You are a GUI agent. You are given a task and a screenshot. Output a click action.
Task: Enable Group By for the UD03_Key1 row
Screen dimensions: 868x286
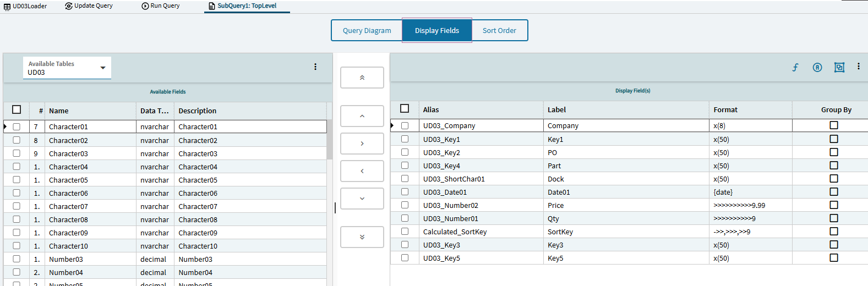click(833, 139)
